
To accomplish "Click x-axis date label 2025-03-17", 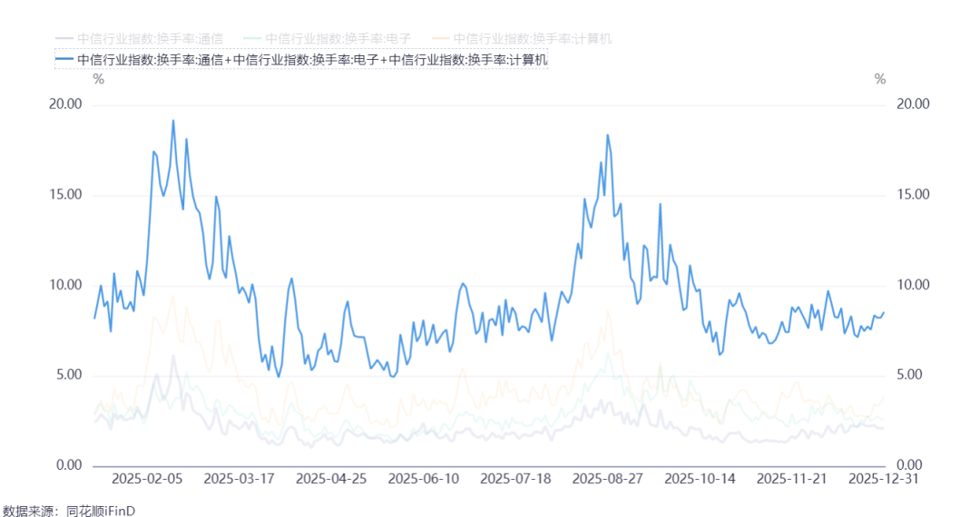I will 240,479.
